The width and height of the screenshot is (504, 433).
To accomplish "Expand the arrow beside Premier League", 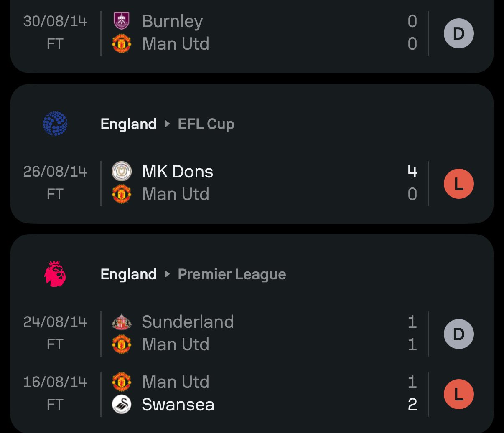I will click(167, 274).
